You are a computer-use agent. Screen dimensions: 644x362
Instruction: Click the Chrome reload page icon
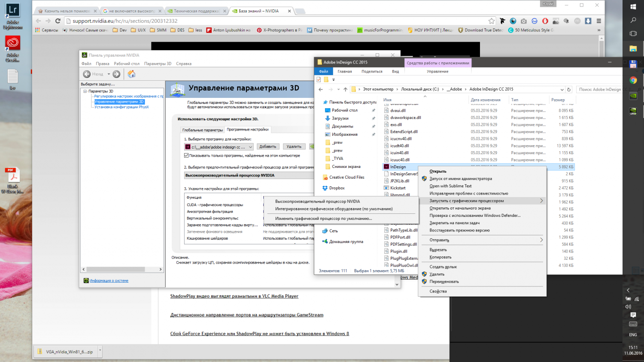click(x=58, y=21)
